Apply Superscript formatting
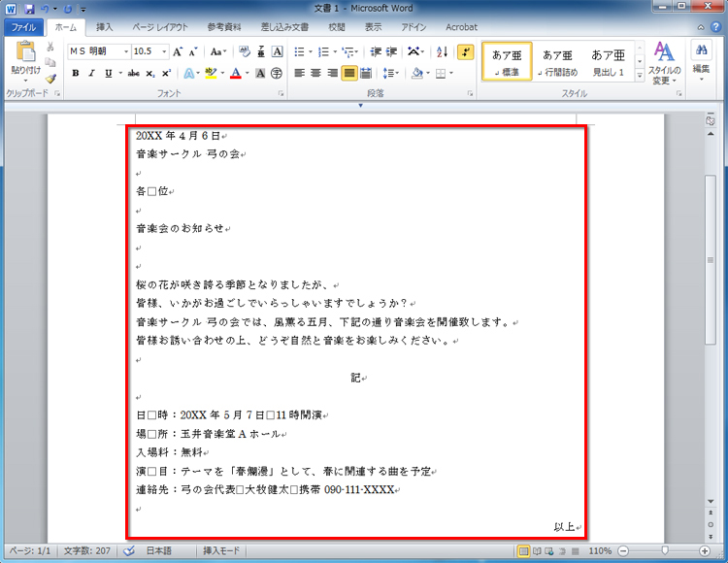 click(166, 73)
